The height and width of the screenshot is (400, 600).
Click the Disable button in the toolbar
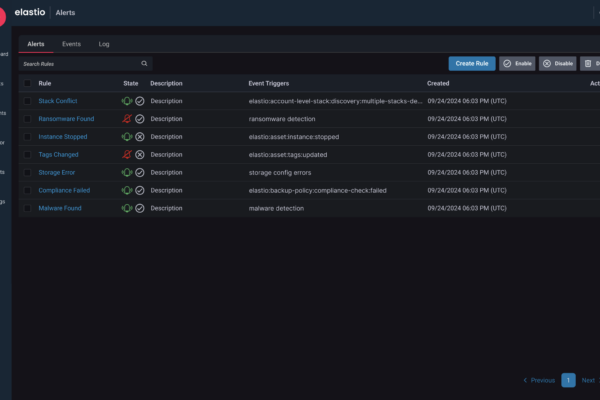(x=557, y=63)
